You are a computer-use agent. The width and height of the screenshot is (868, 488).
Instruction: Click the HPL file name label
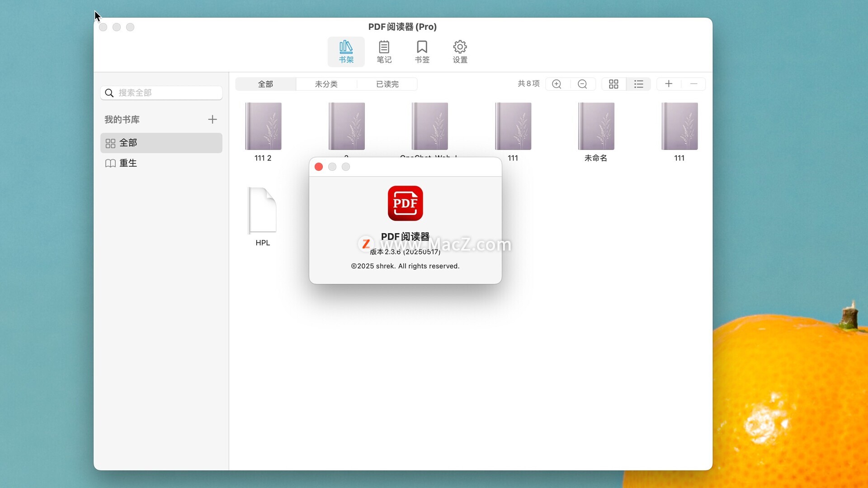tap(263, 243)
